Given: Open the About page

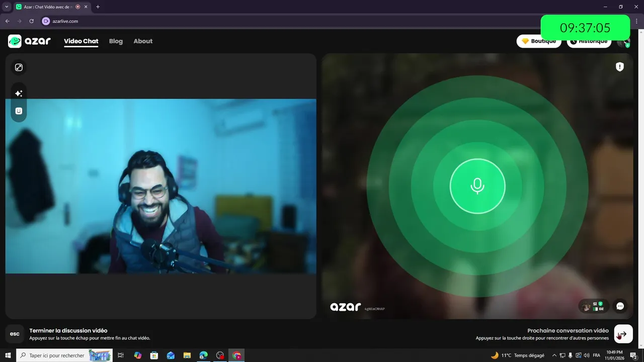Looking at the screenshot, I should click(x=143, y=41).
